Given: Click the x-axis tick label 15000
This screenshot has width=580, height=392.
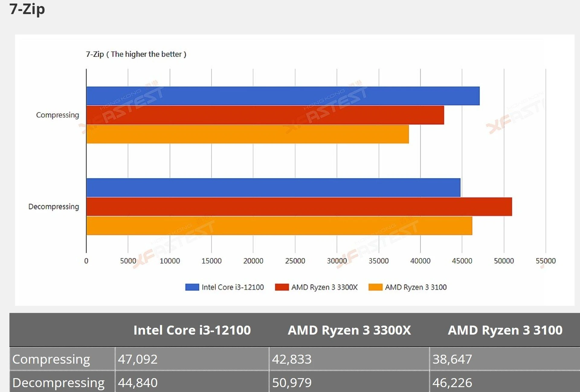Looking at the screenshot, I should point(211,261).
